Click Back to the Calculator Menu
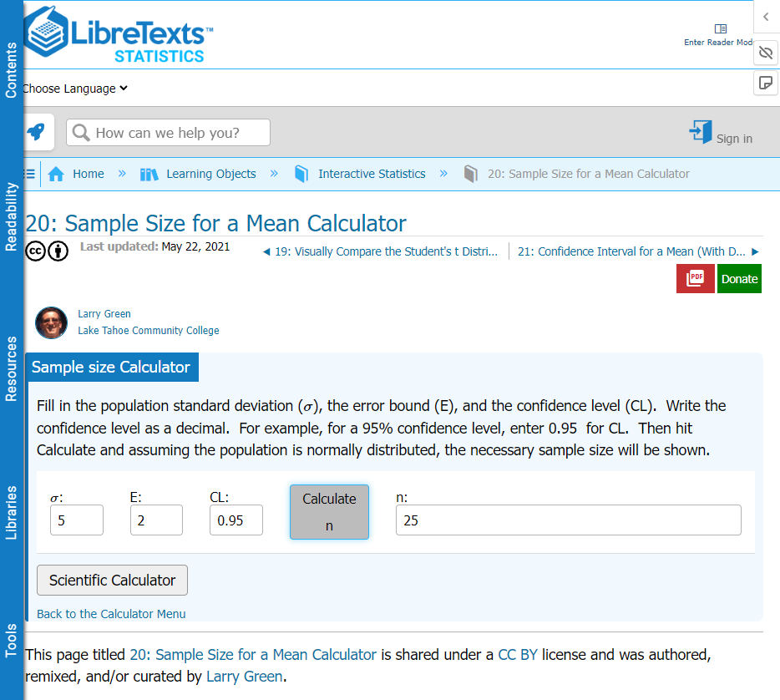 click(111, 614)
